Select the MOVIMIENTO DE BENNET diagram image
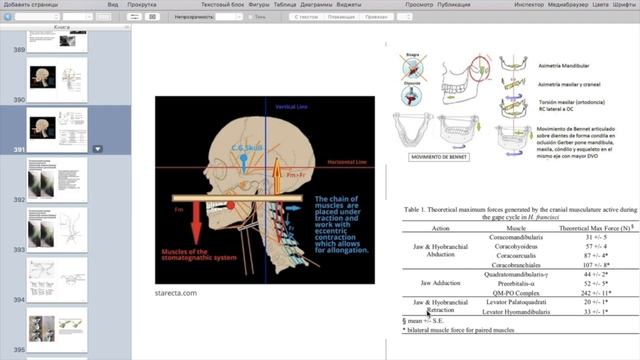The width and height of the screenshot is (640, 360). [x=505, y=107]
